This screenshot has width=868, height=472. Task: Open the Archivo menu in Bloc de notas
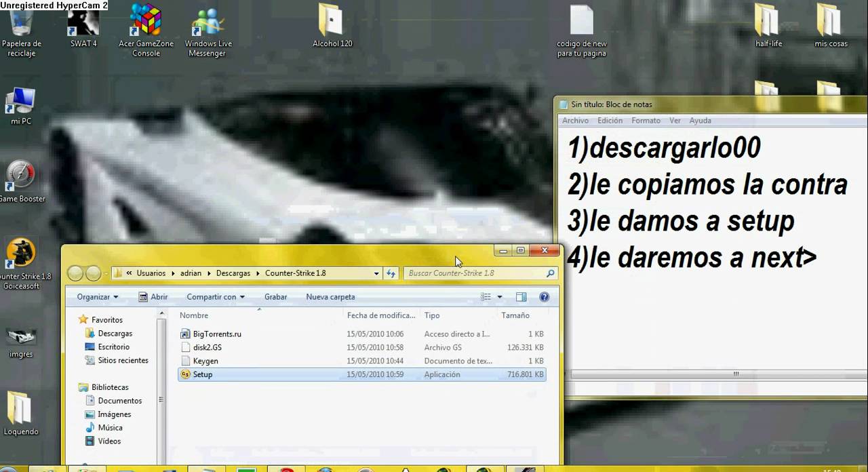(x=575, y=121)
